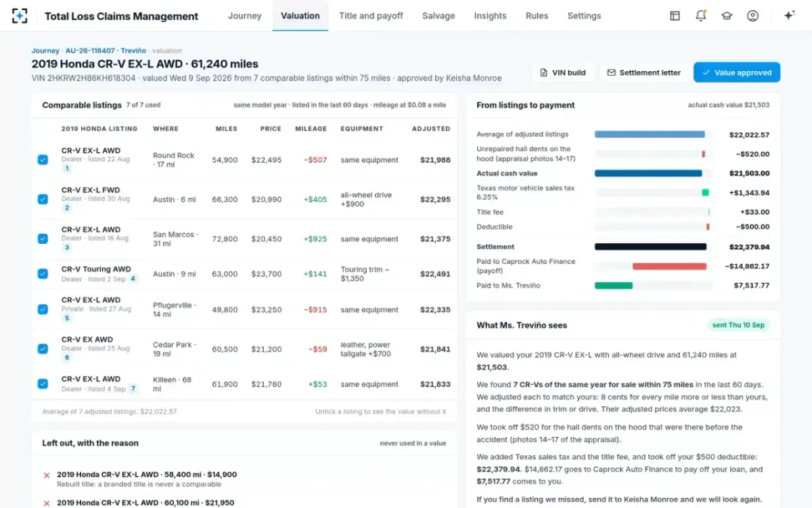The image size is (812, 508).
Task: Click mileage adjustment +$925
Action: click(x=315, y=239)
